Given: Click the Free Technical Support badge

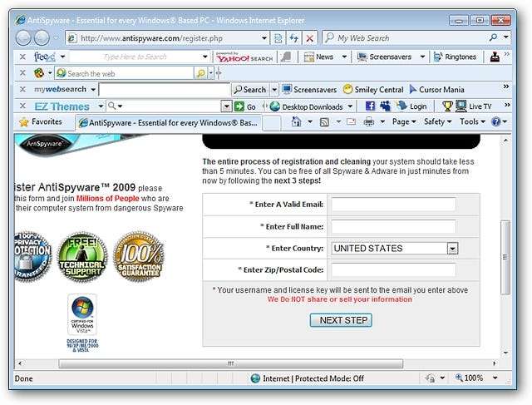Looking at the screenshot, I should coord(82,257).
